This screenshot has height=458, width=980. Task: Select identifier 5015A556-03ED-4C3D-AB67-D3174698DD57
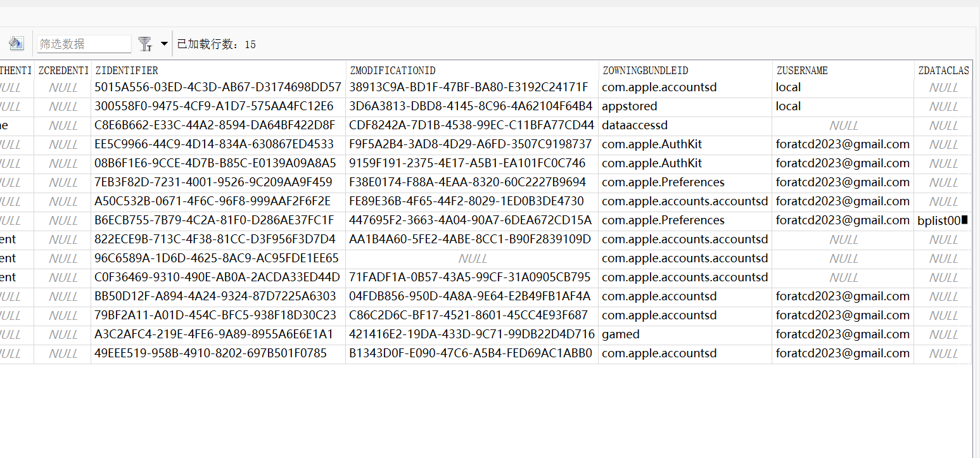coord(218,87)
